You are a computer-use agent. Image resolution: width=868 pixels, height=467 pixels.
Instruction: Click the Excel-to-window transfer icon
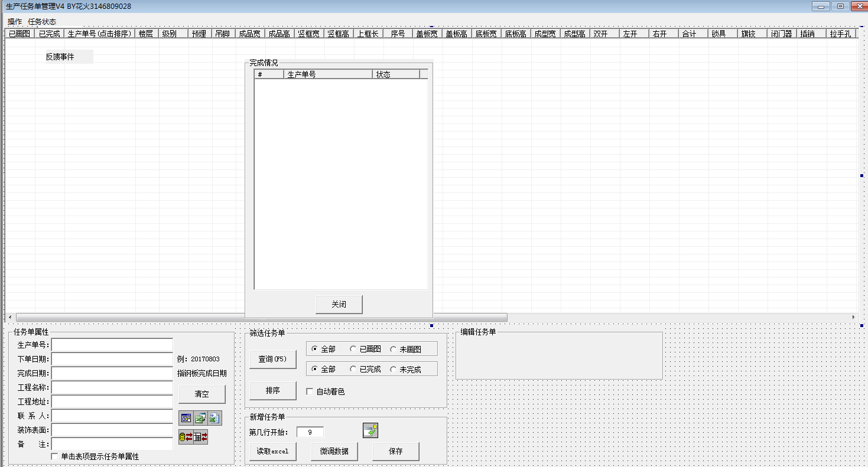[x=200, y=418]
